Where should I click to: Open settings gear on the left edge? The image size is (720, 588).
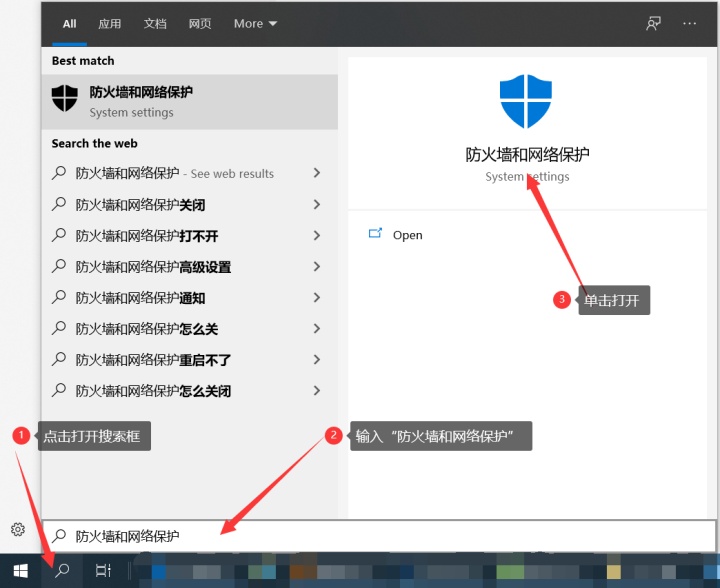(18, 529)
